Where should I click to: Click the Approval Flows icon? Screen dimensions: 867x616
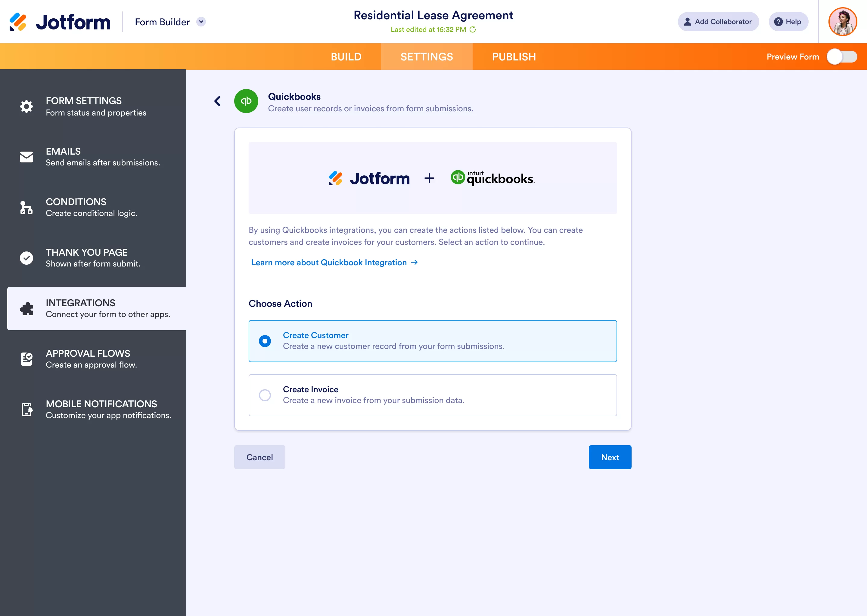click(26, 359)
